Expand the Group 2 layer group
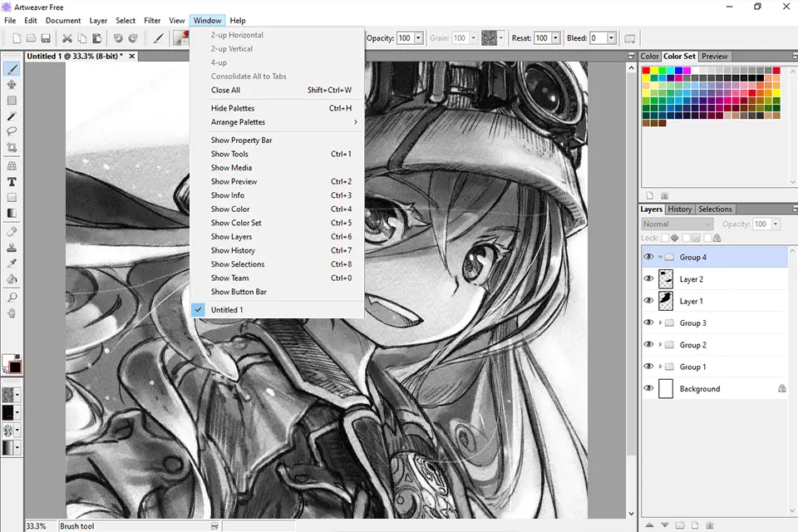Image resolution: width=798 pixels, height=532 pixels. [x=660, y=345]
